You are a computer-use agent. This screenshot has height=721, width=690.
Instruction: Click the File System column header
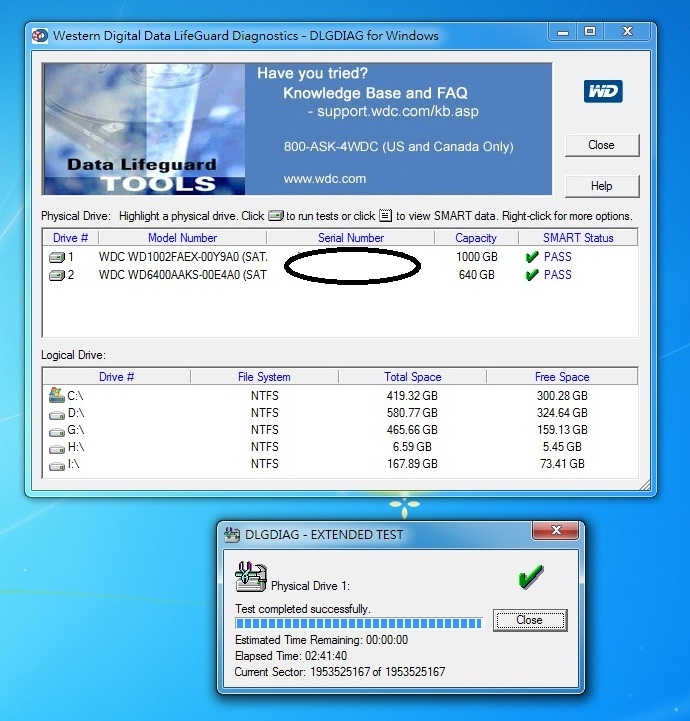point(264,377)
